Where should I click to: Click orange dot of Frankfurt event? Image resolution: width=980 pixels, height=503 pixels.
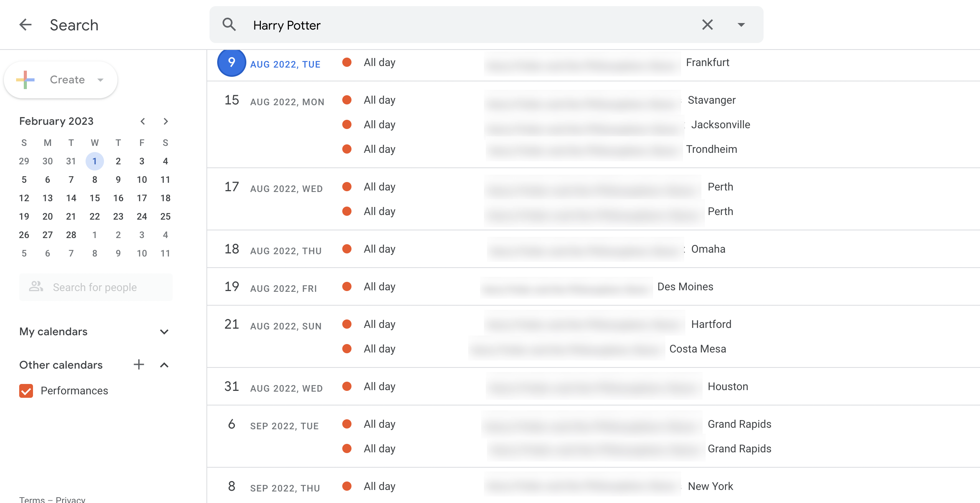347,62
